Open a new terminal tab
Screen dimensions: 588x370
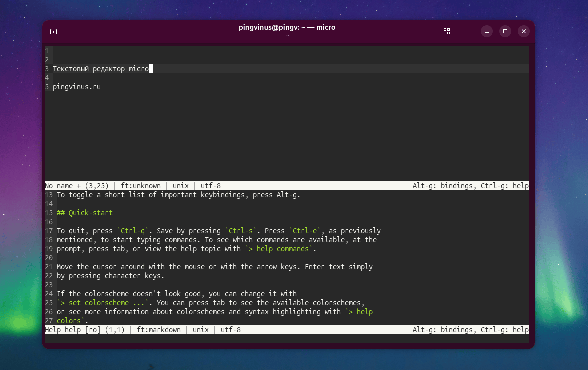pos(53,32)
